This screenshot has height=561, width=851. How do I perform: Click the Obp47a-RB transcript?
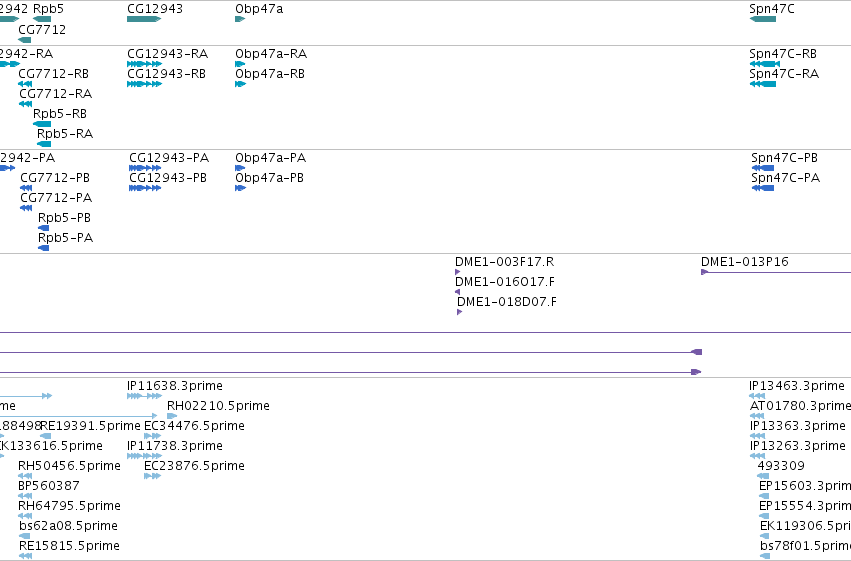click(x=240, y=84)
